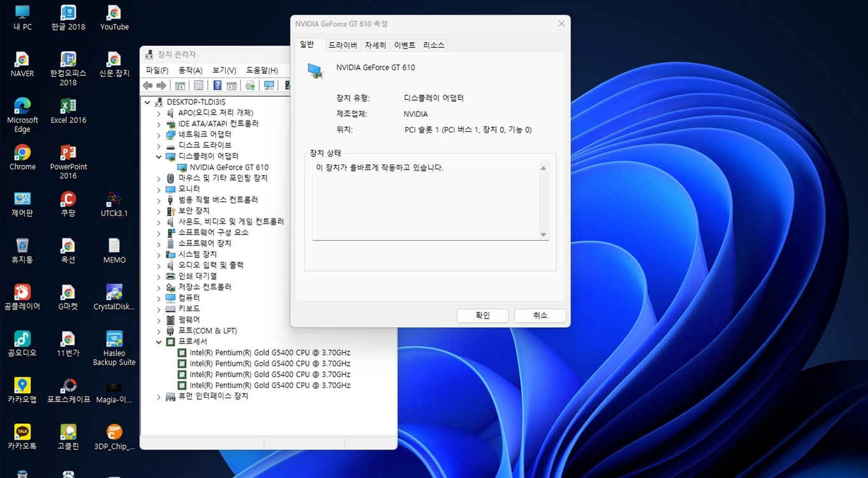Click the Back arrow in Device Manager toolbar
868x478 pixels.
pyautogui.click(x=148, y=85)
